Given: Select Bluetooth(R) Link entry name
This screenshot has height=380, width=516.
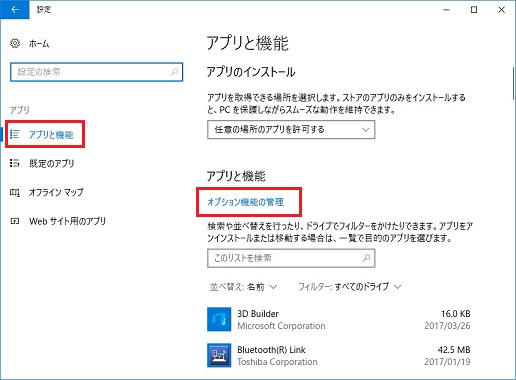Looking at the screenshot, I should click(x=271, y=350).
